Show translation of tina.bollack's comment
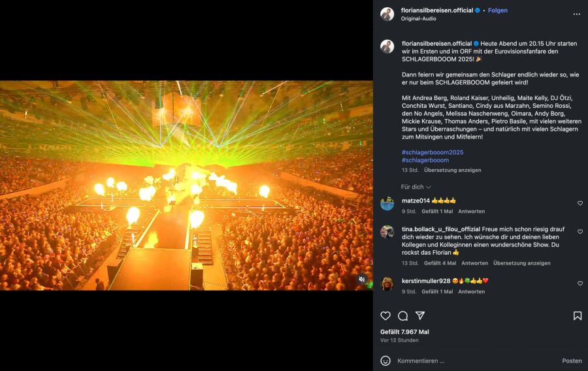588x371 pixels. (x=521, y=263)
